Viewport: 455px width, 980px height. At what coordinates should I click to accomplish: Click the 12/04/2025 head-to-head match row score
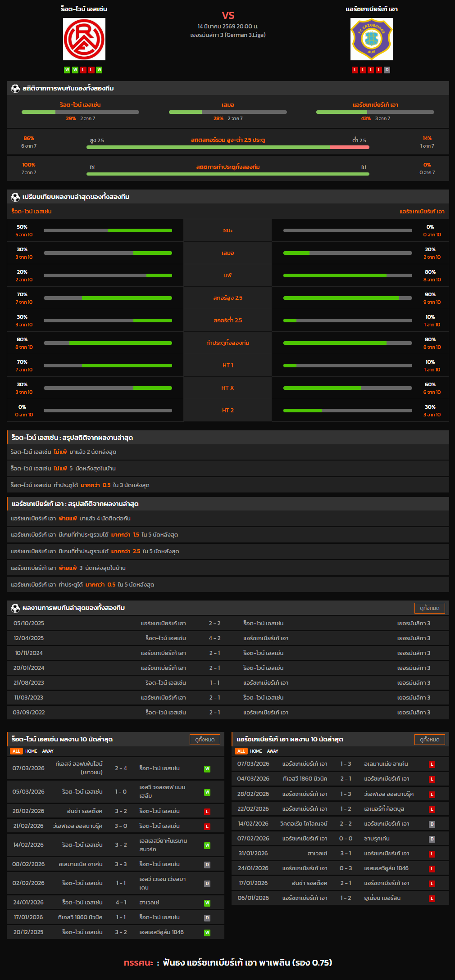coord(214,638)
